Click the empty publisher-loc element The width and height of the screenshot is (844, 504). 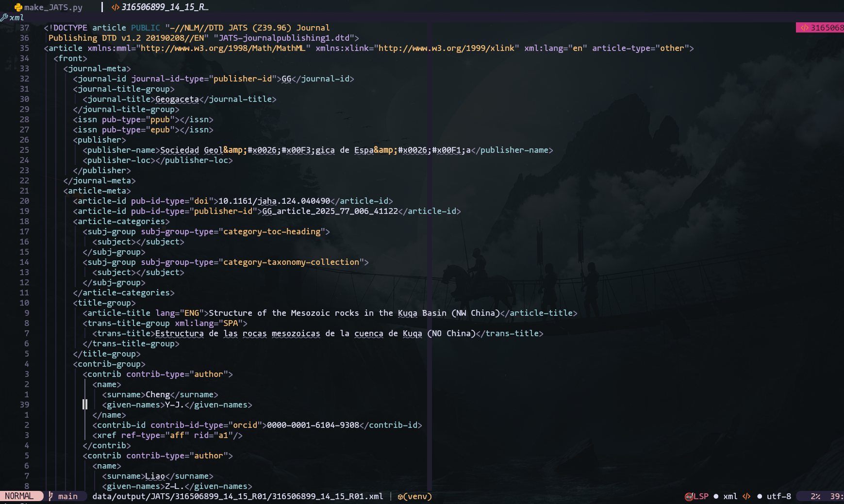point(158,160)
